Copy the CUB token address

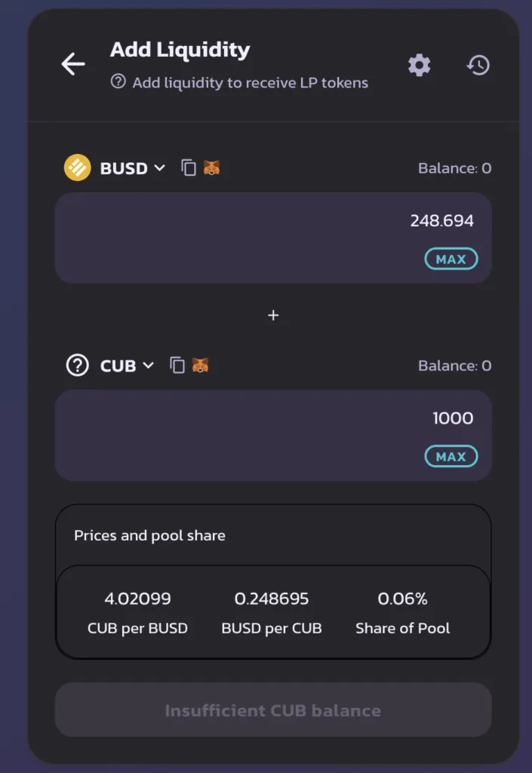177,365
